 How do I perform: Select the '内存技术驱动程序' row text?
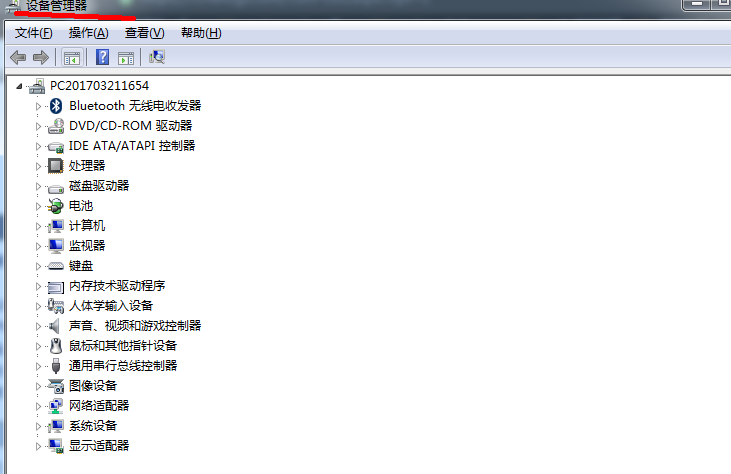tap(117, 286)
